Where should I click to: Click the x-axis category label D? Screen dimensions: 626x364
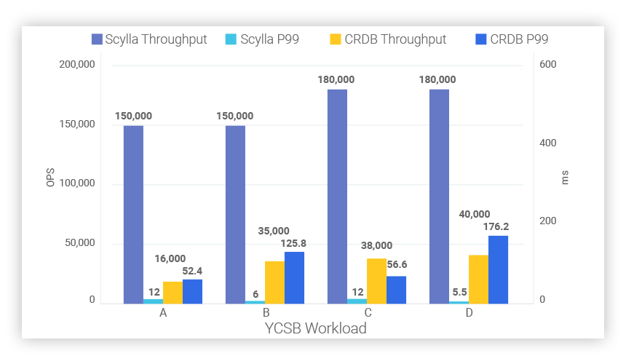pyautogui.click(x=469, y=313)
